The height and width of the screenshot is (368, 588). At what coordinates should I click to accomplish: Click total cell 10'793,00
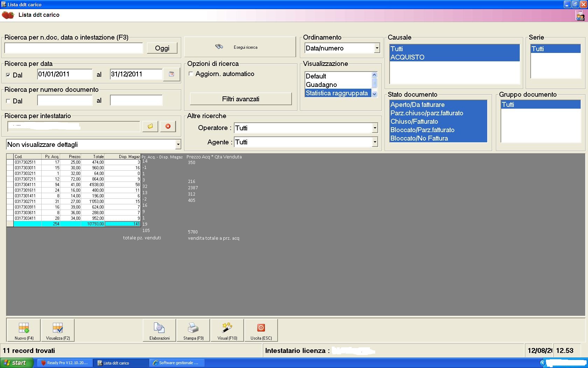click(93, 224)
